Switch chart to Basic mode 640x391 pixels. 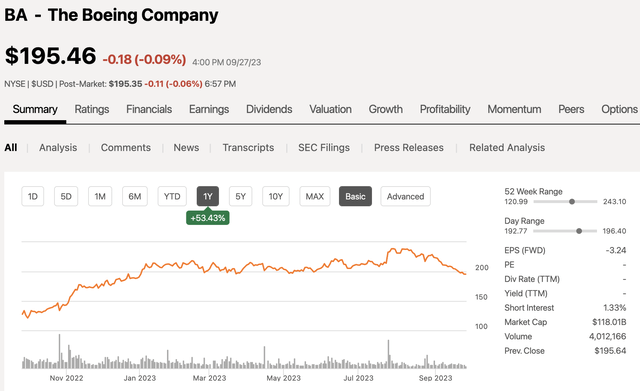tap(356, 196)
